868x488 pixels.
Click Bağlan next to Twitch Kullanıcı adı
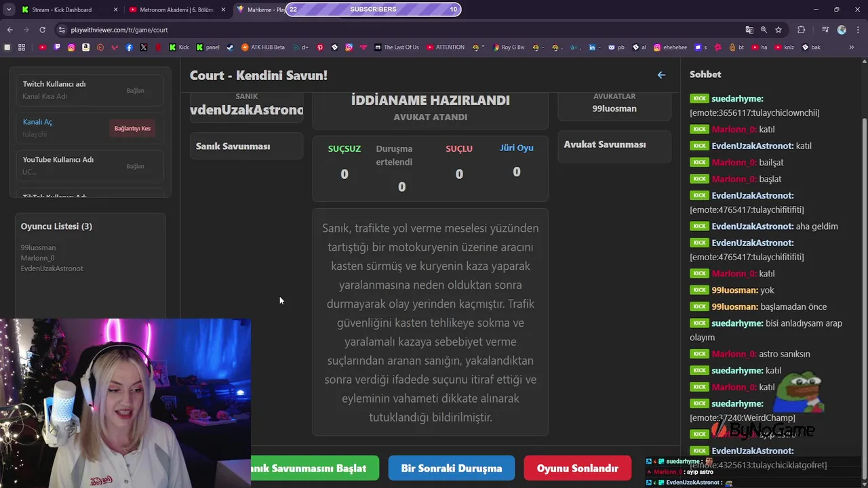tap(135, 90)
